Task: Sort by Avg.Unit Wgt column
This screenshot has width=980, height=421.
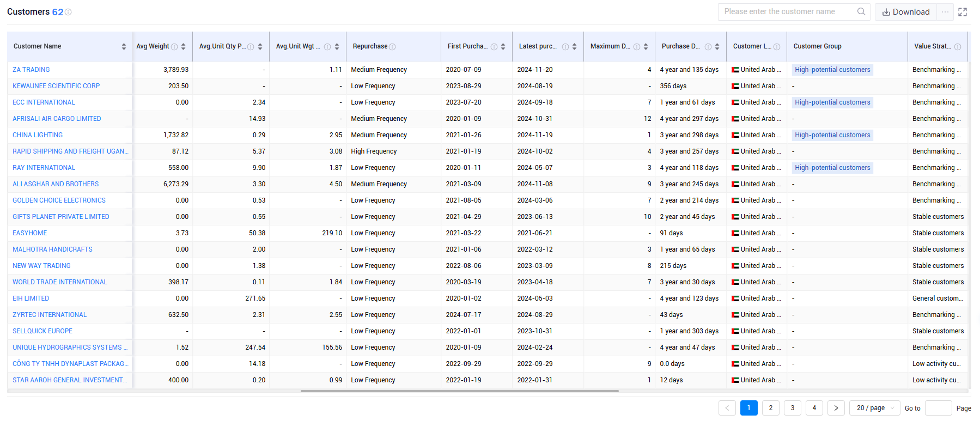Action: pos(337,46)
